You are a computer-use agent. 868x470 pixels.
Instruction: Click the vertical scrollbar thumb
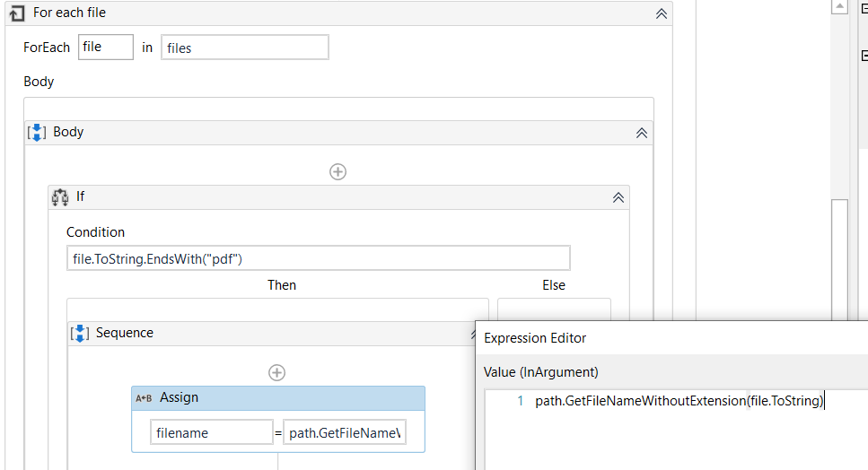coord(839,260)
